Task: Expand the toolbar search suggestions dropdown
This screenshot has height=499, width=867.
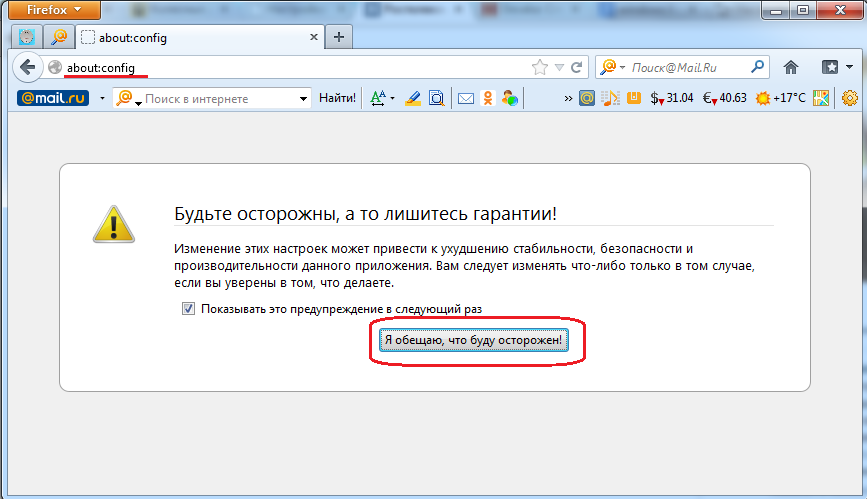Action: [x=303, y=99]
